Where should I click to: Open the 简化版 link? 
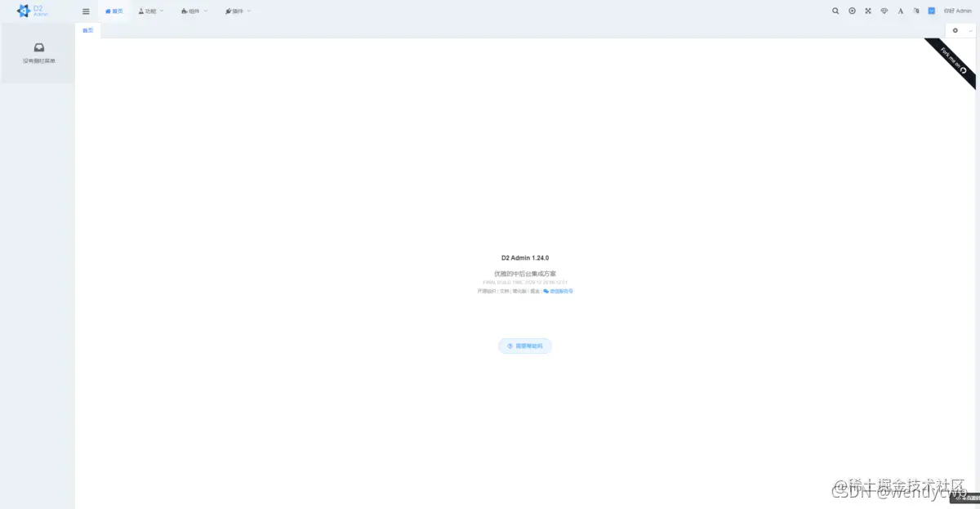(519, 291)
